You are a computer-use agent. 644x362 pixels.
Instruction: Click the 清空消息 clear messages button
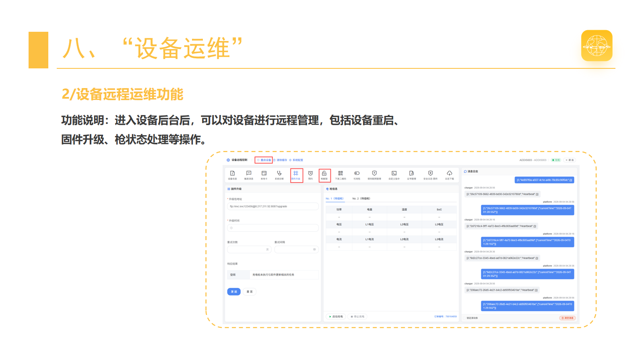568,318
